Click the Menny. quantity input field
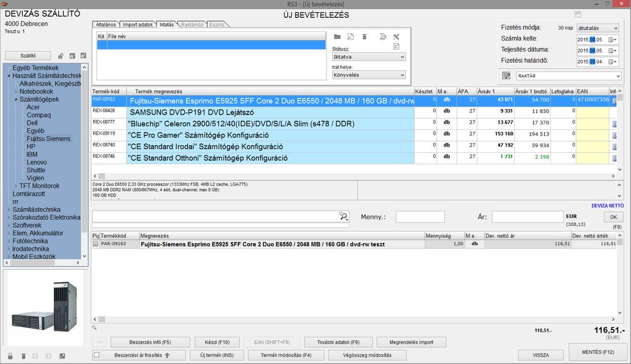This screenshot has width=631, height=364. point(420,217)
